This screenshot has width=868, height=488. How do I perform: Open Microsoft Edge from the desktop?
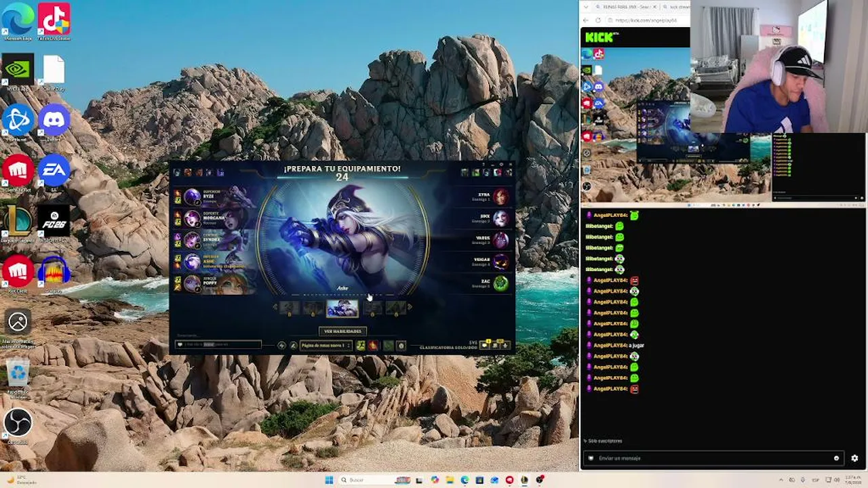tap(18, 20)
